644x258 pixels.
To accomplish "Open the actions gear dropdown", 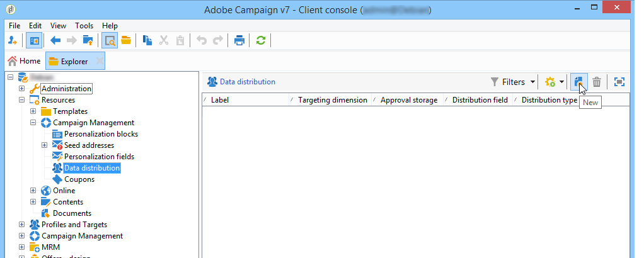I will coord(555,82).
